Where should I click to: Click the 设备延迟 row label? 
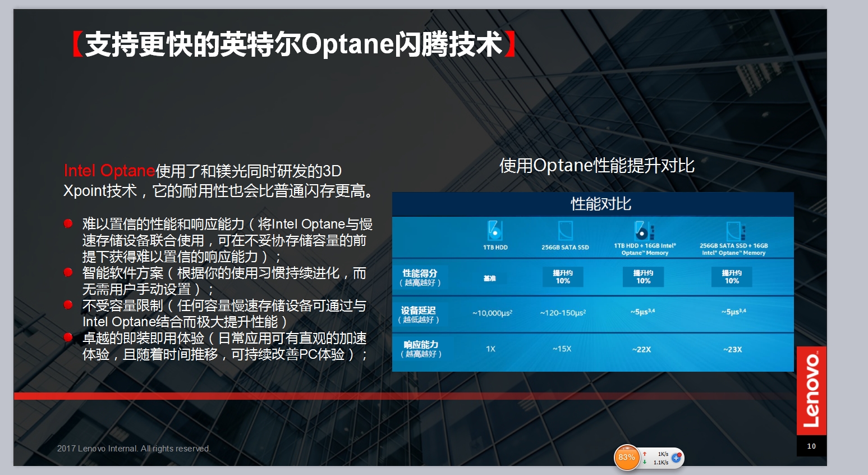pos(419,314)
